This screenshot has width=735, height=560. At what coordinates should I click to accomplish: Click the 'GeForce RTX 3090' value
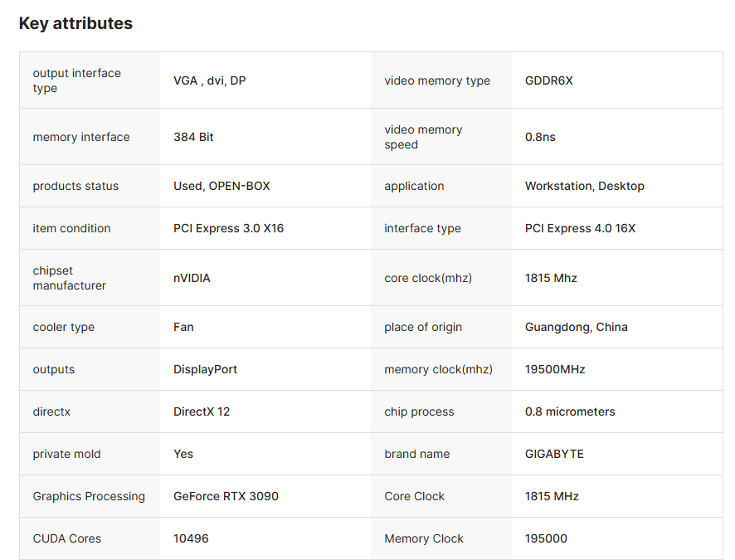tap(226, 496)
